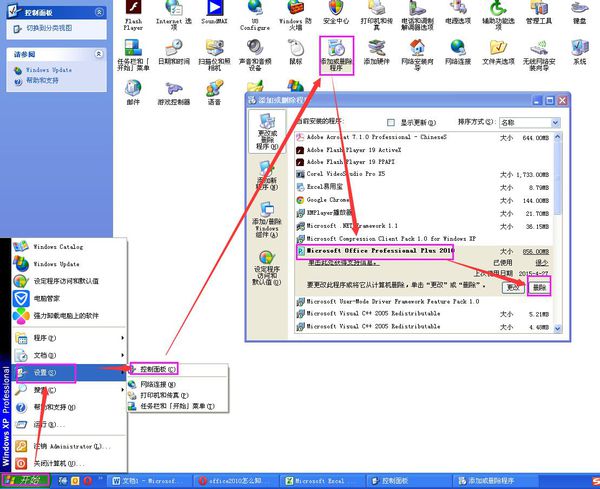Click 注销 Administrator in Start menu

click(x=69, y=446)
